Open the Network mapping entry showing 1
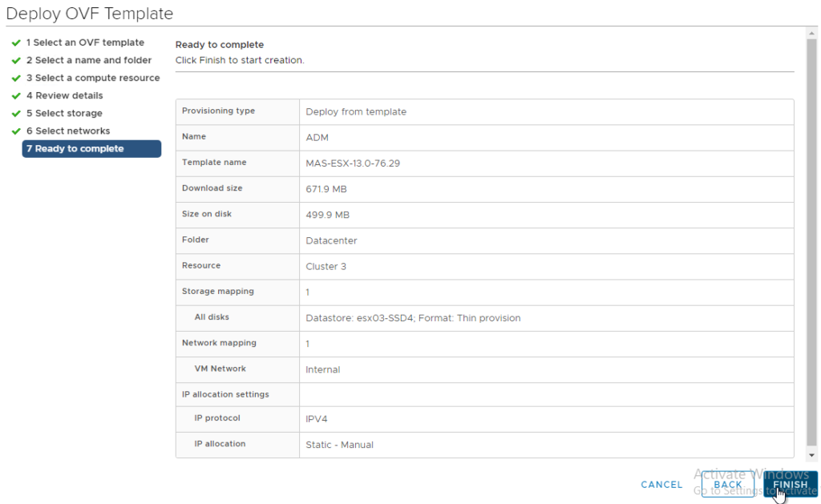Viewport: 821px width, 504px height. (x=305, y=344)
